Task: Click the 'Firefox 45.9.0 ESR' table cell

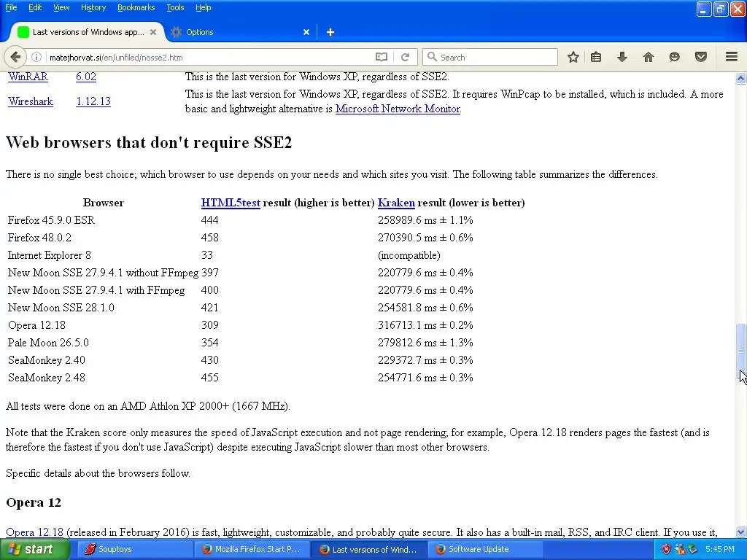Action: (52, 220)
